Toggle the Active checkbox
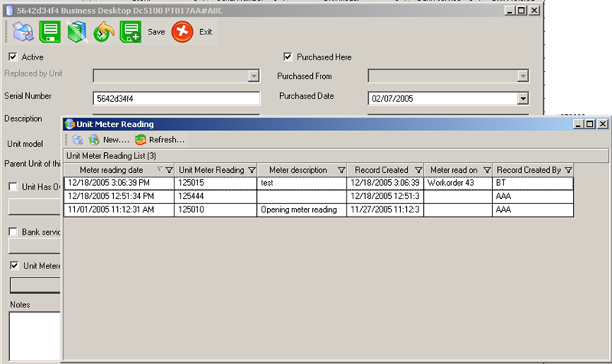Screen dimensions: 612x364 click(x=13, y=57)
